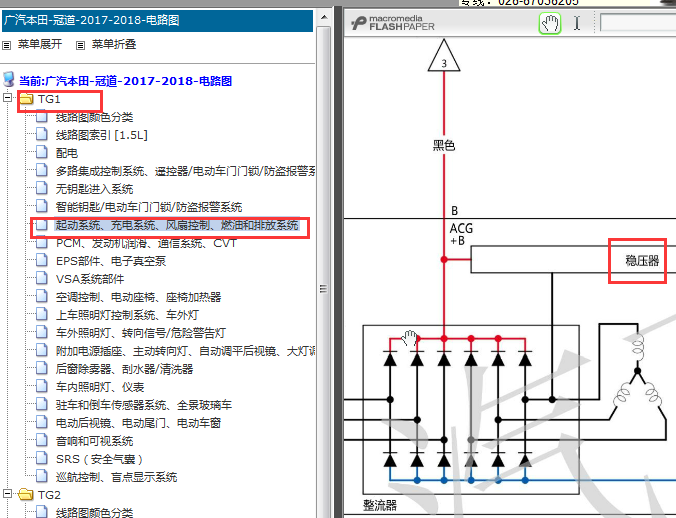Open 无钥匙进入系统 document
Viewport: 676px width, 518px height.
(x=94, y=189)
